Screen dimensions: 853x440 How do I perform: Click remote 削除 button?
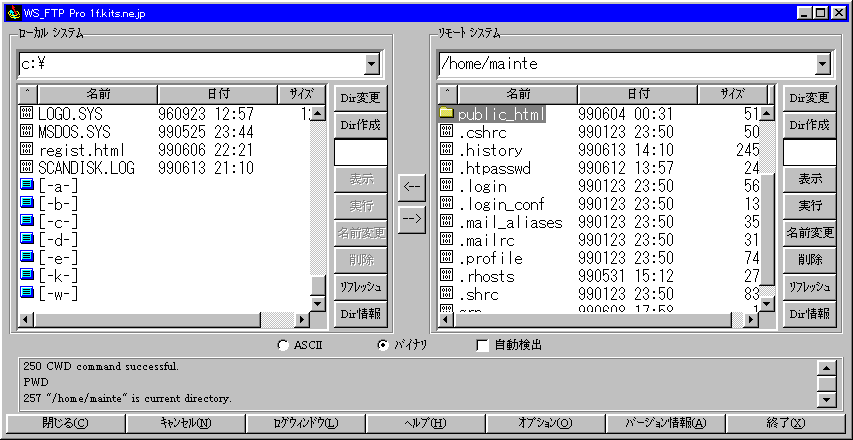click(809, 260)
